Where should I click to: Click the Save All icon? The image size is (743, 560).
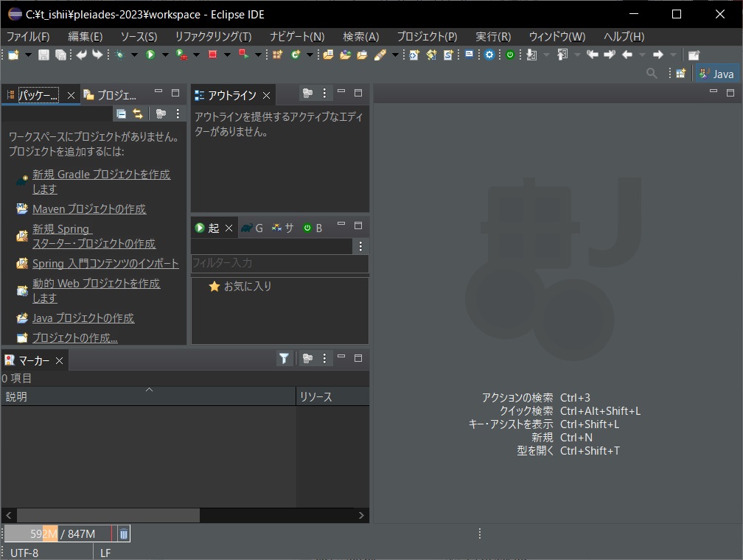tap(60, 55)
